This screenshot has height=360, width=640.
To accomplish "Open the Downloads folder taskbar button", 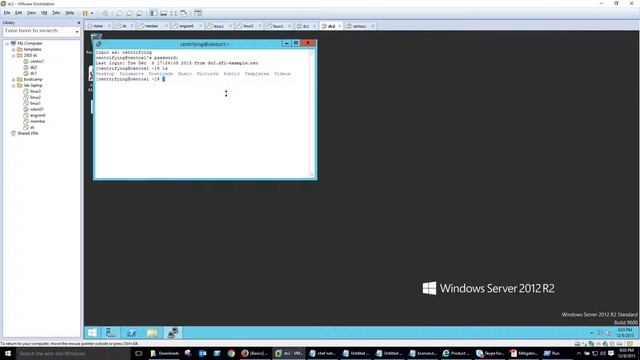I will (x=164, y=353).
